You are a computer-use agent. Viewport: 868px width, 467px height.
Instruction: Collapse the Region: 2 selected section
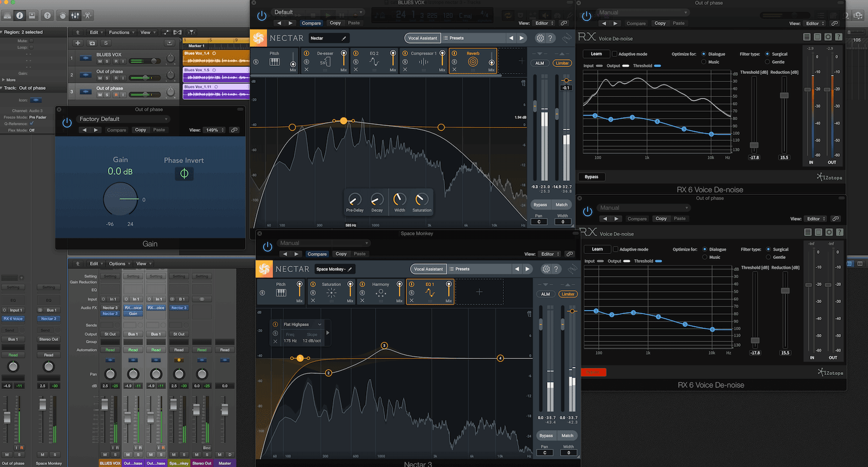pos(2,32)
